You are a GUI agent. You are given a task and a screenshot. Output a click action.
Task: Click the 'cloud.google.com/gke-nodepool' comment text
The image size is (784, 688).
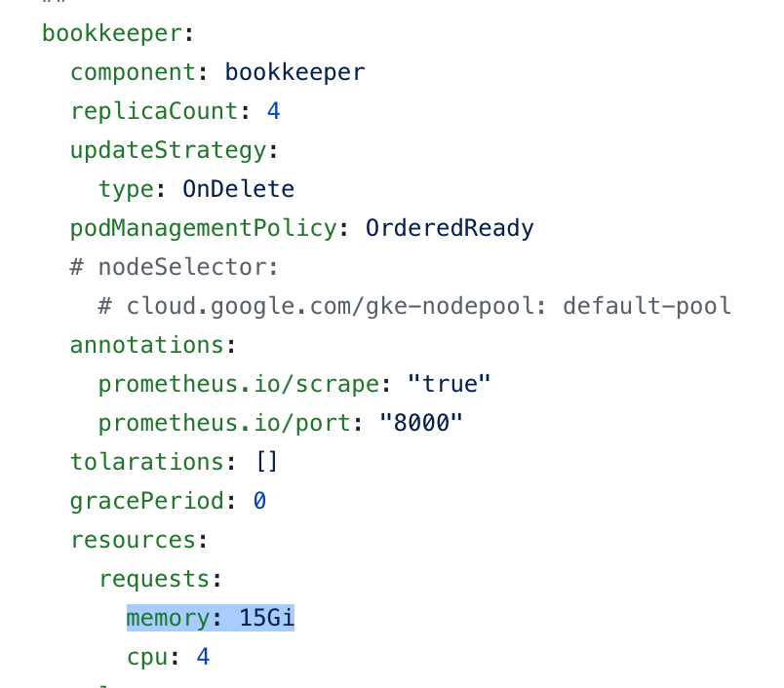pyautogui.click(x=330, y=306)
